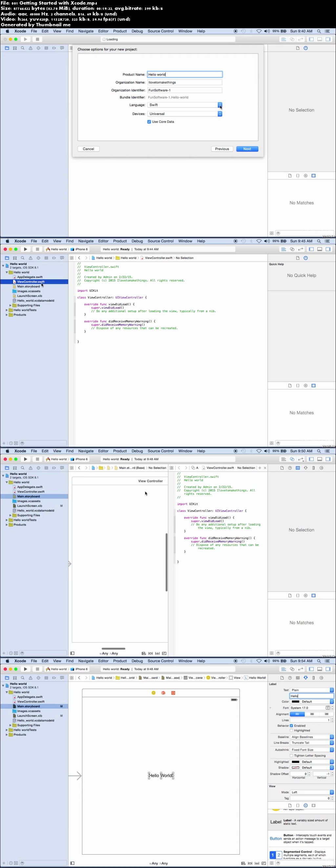This screenshot has height=868, width=336.
Task: Open Size inspector ruler tab in 9:54 AM frame
Action: click(313, 678)
